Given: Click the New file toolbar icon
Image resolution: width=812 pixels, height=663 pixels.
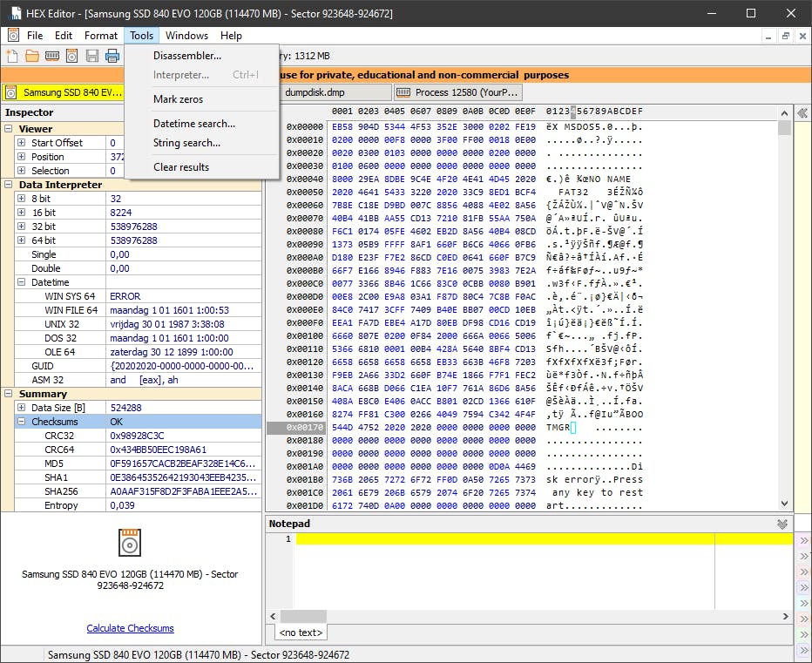Looking at the screenshot, I should [x=12, y=57].
